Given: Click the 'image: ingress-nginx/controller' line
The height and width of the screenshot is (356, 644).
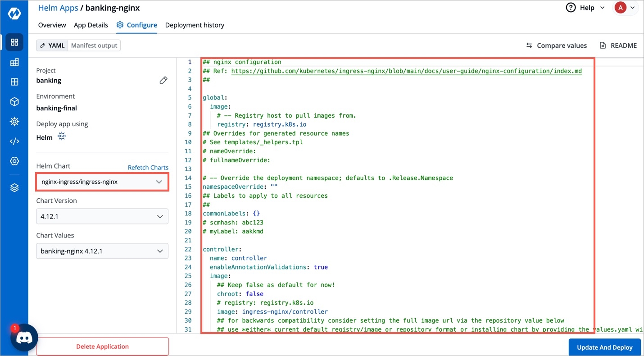Looking at the screenshot, I should coord(272,312).
